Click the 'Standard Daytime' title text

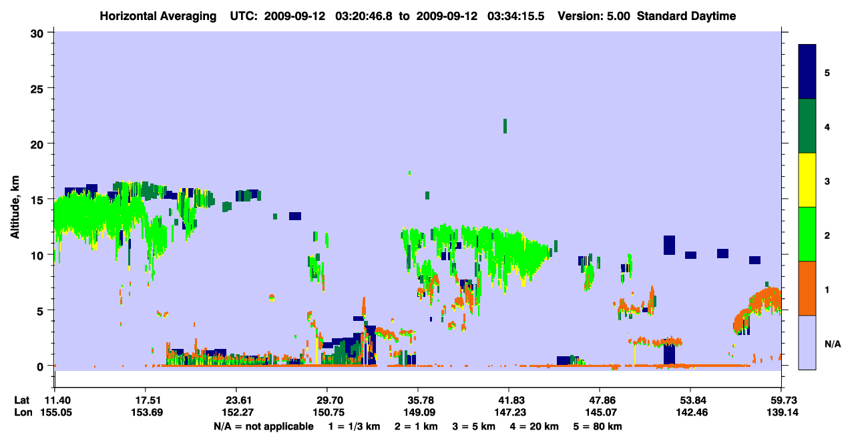(x=686, y=16)
